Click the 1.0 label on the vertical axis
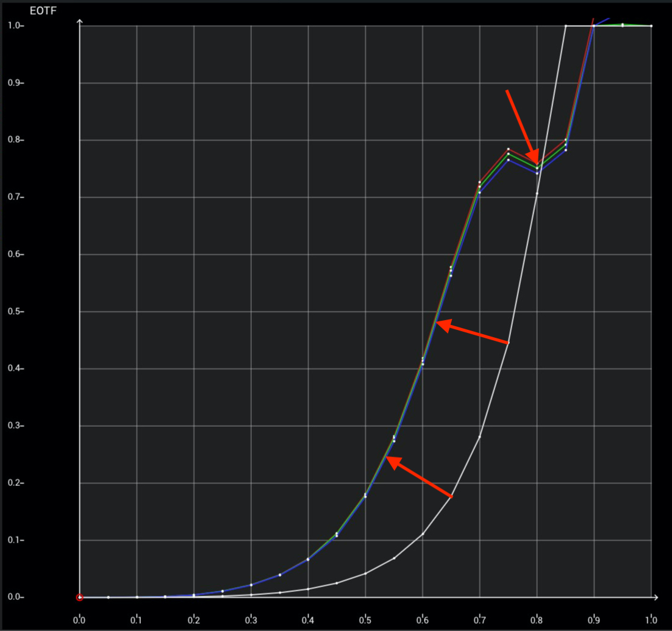 pyautogui.click(x=15, y=26)
